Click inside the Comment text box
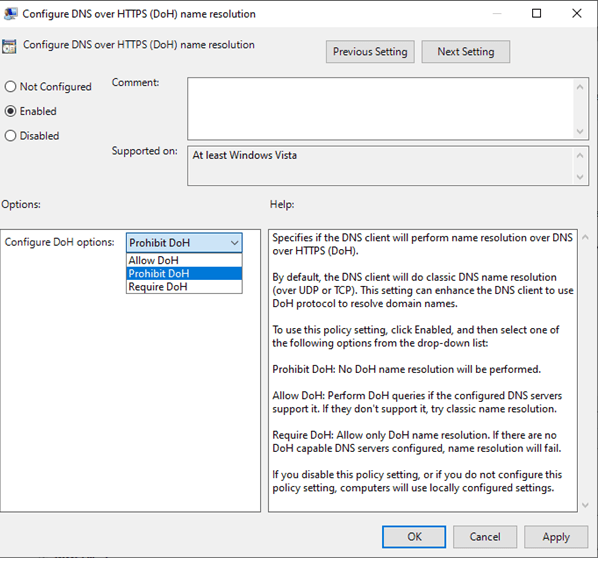This screenshot has width=606, height=562. [x=380, y=108]
